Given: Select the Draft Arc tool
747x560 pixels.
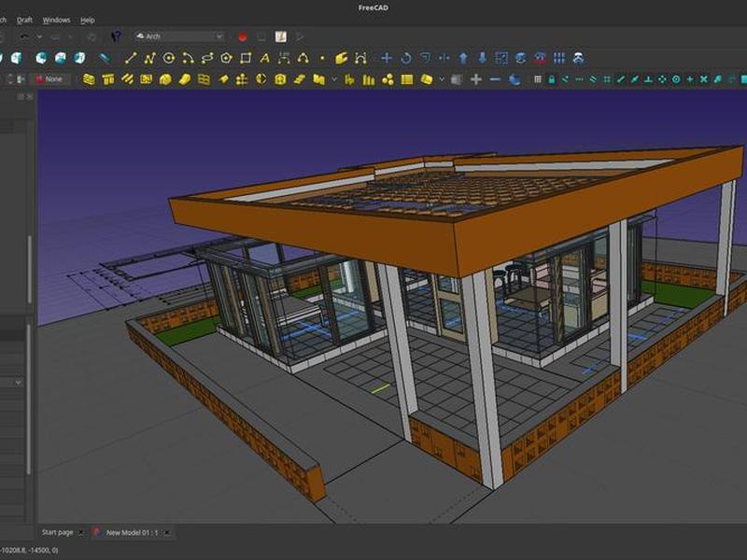Looking at the screenshot, I should coord(189,58).
